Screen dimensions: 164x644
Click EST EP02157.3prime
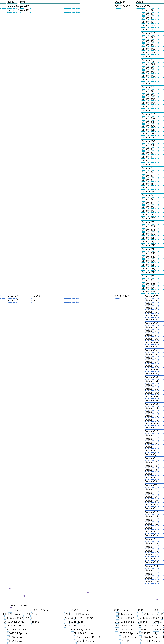[x=41, y=610]
